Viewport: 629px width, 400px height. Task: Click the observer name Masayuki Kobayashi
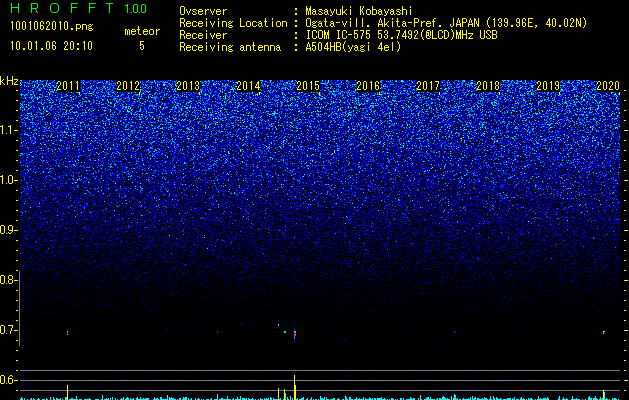(359, 11)
